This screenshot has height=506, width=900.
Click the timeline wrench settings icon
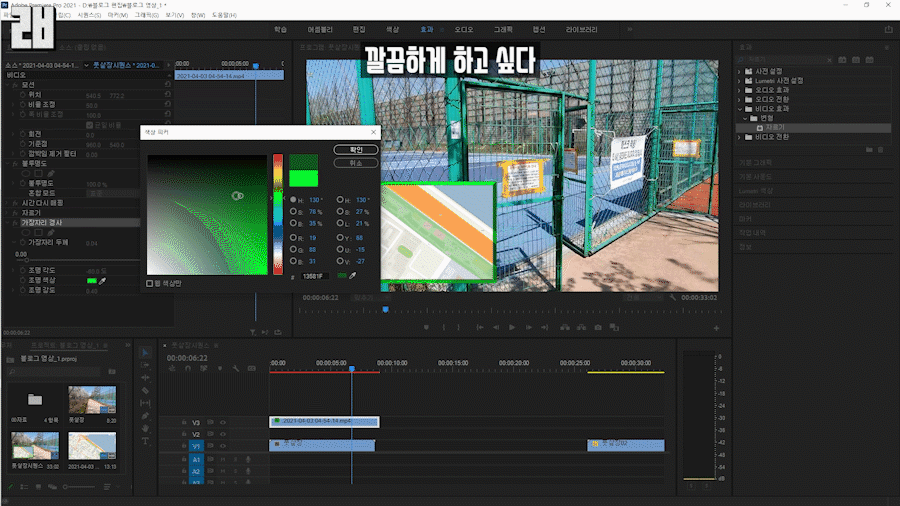236,368
